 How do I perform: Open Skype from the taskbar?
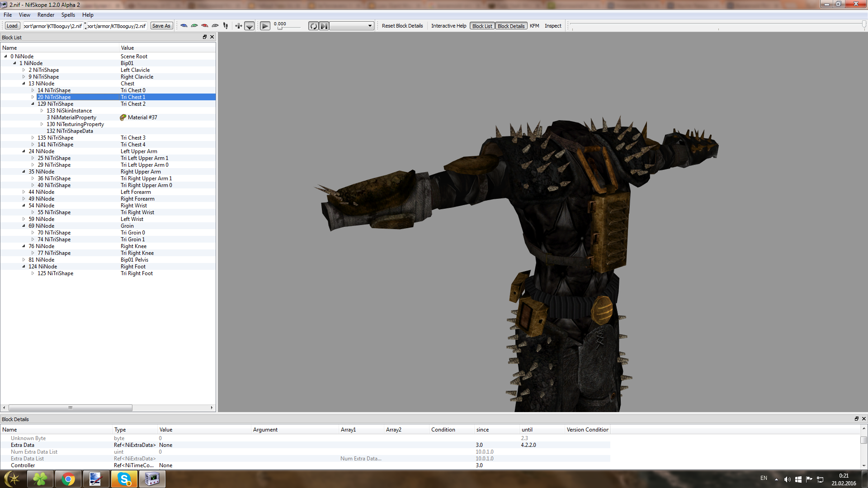124,479
